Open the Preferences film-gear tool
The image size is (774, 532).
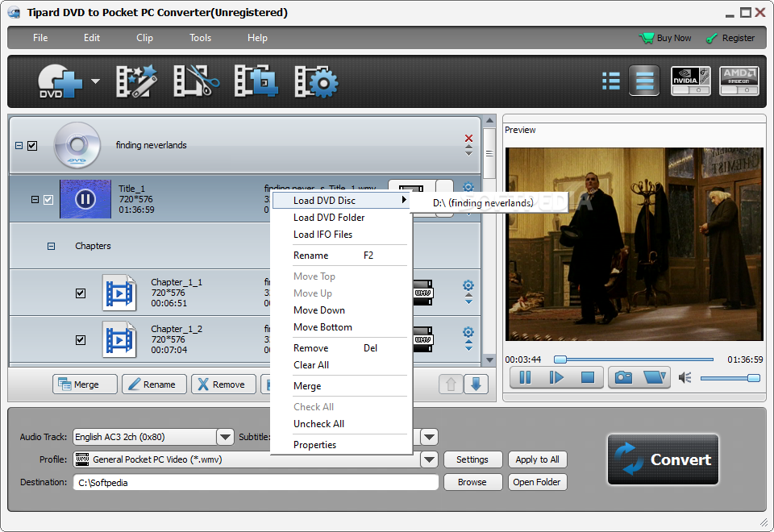pos(316,81)
